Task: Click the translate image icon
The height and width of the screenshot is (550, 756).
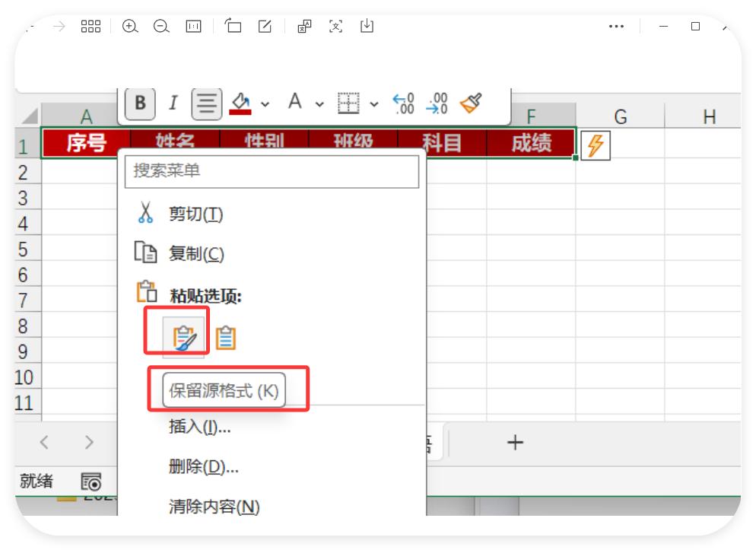Action: coord(304,26)
